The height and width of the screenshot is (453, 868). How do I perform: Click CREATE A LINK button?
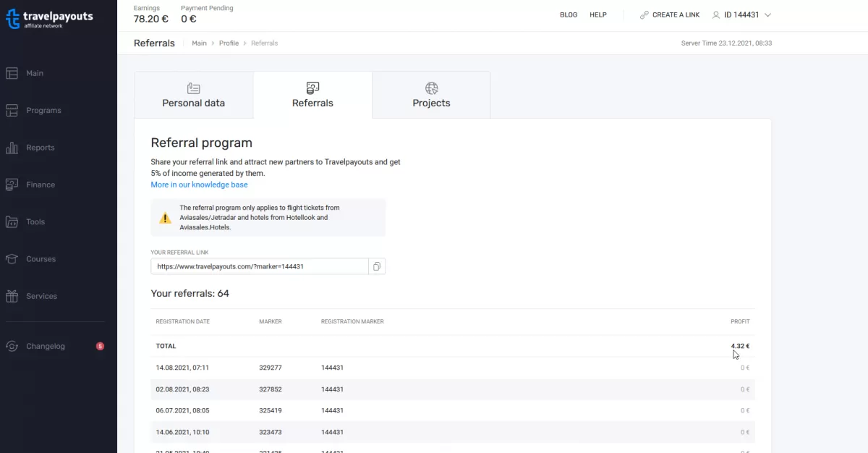669,14
